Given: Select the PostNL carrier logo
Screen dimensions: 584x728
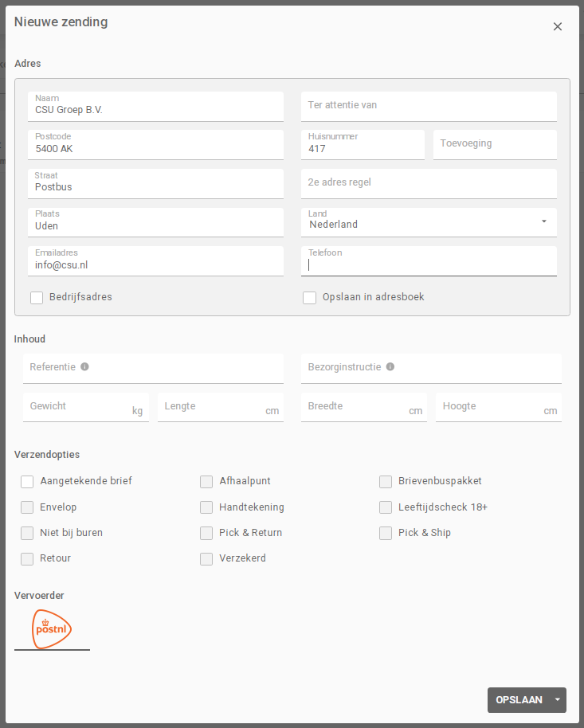Looking at the screenshot, I should click(x=53, y=629).
